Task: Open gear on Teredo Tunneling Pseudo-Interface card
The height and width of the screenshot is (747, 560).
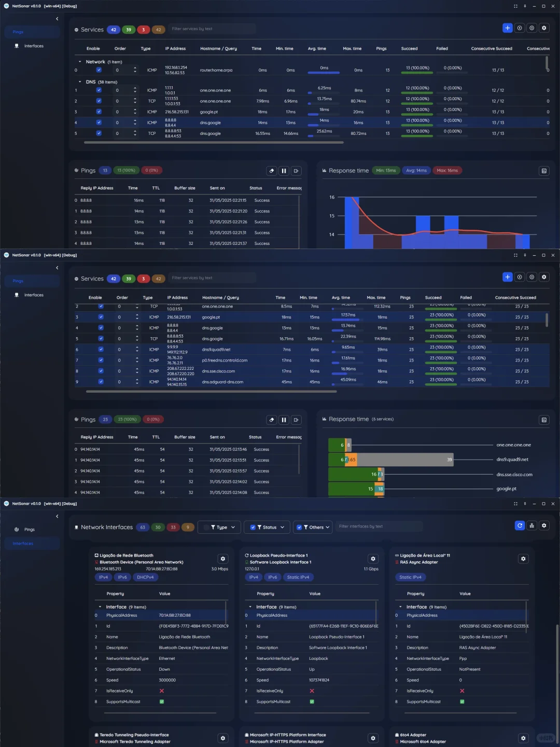Action: (223, 738)
